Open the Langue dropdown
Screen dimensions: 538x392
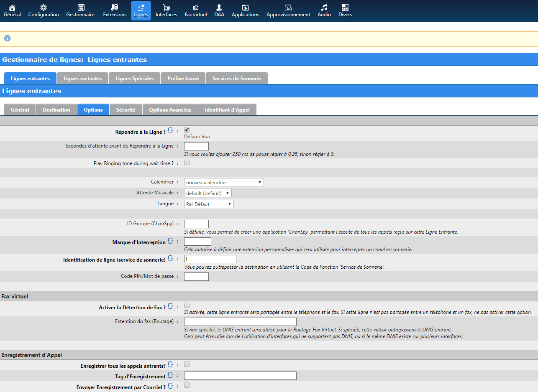tap(209, 204)
